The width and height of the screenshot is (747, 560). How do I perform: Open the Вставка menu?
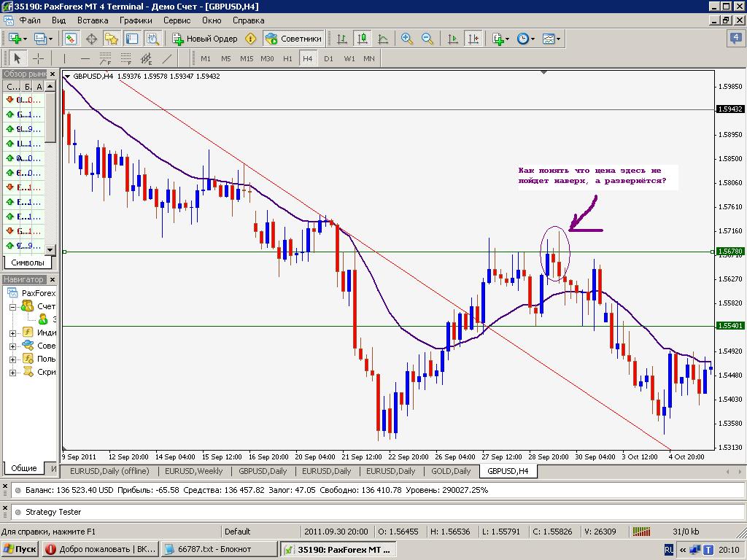pyautogui.click(x=93, y=20)
